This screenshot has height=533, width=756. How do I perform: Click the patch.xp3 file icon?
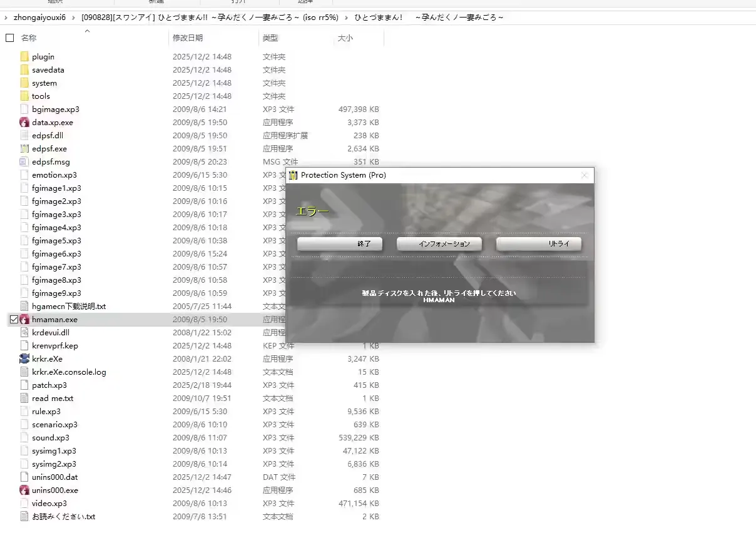pyautogui.click(x=24, y=385)
